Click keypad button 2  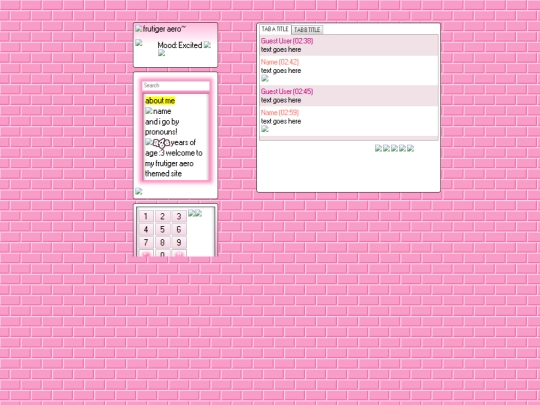click(162, 216)
